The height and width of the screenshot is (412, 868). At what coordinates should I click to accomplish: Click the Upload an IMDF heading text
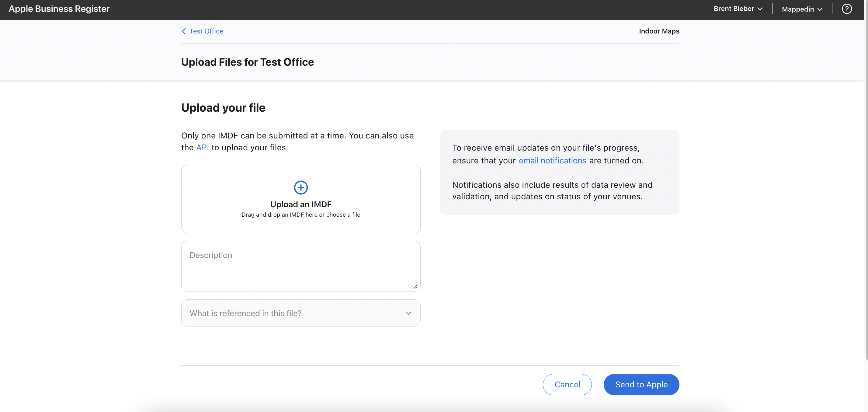(300, 204)
